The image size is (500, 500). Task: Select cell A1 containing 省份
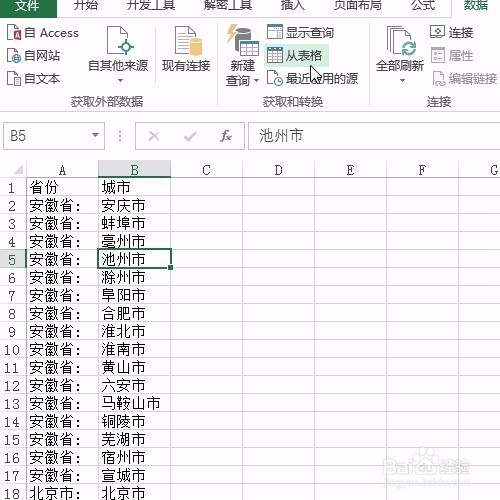(x=62, y=187)
